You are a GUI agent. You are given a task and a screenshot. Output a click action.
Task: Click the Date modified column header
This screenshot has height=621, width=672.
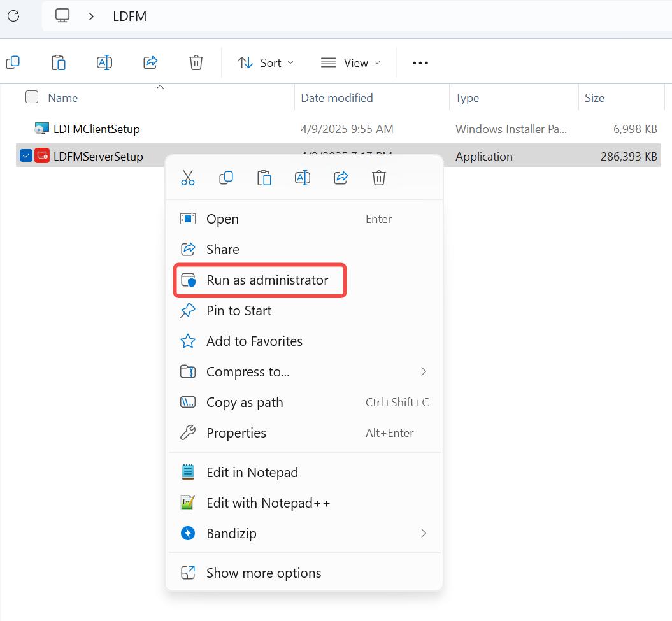point(337,98)
